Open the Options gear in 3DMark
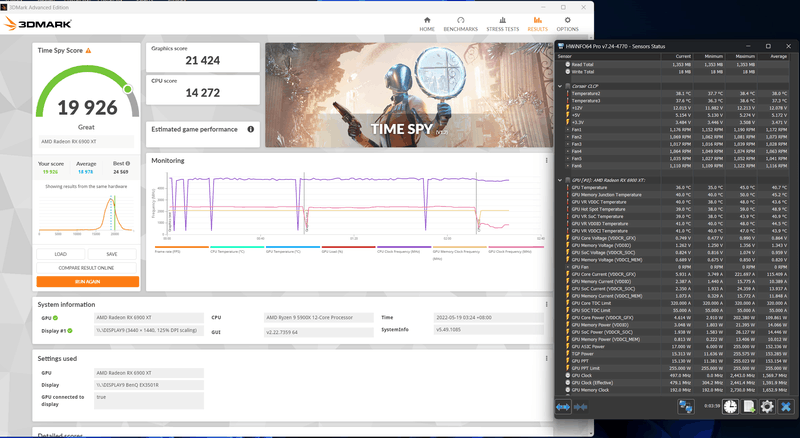This screenshot has height=438, width=800. click(x=567, y=24)
